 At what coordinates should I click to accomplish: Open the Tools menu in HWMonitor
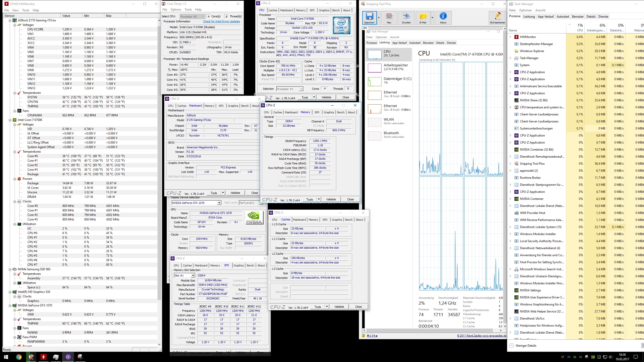[x=25, y=10]
